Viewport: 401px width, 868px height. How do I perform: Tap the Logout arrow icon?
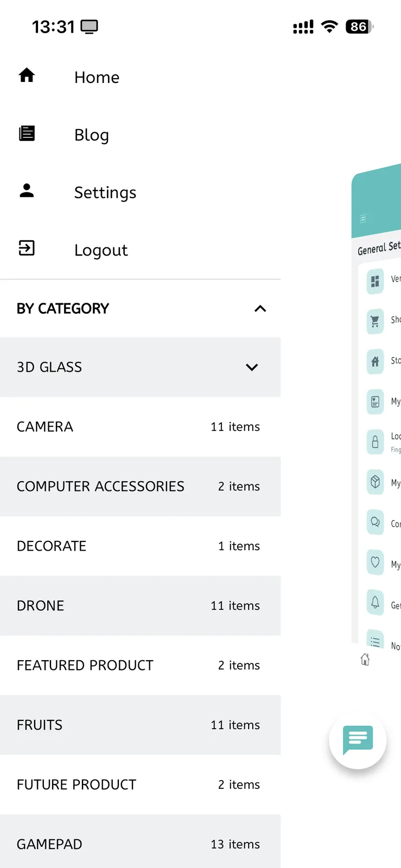[27, 248]
